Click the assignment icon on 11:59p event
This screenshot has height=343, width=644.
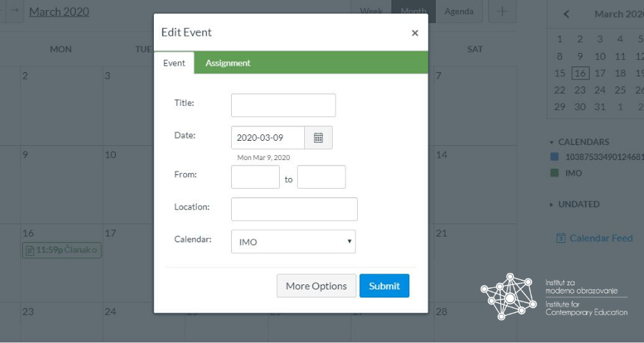(29, 250)
